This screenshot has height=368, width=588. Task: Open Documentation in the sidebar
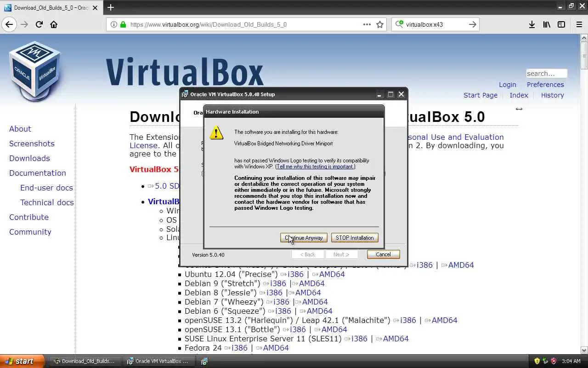pos(38,173)
